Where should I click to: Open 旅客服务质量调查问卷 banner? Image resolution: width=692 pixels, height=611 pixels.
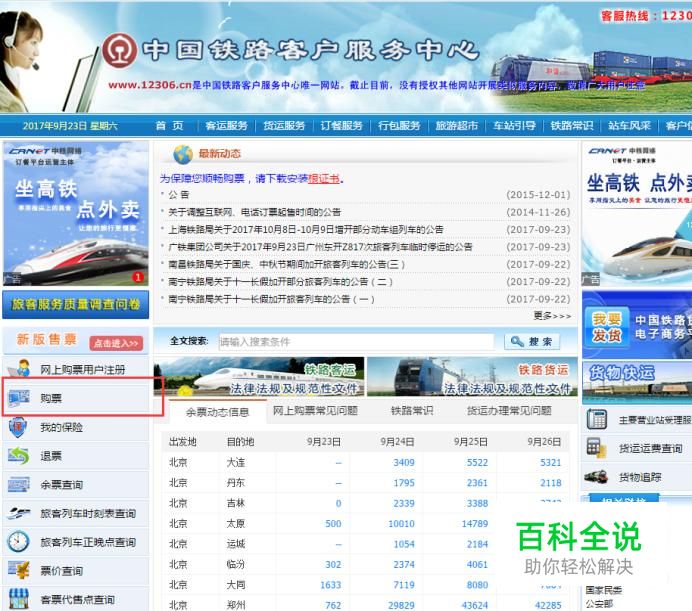[x=75, y=304]
